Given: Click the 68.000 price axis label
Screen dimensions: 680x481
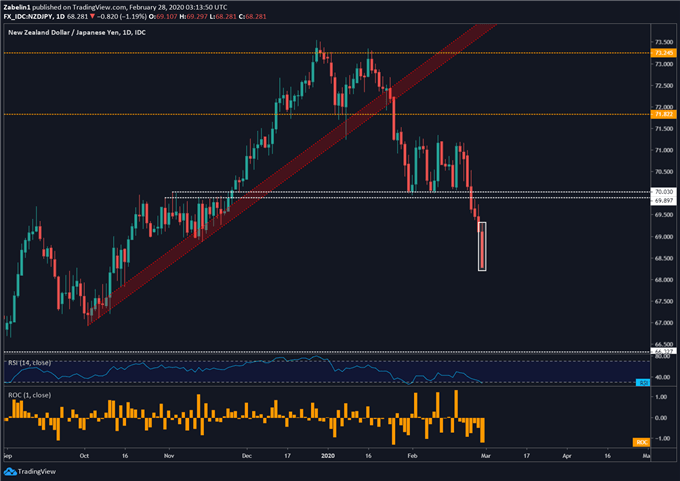Looking at the screenshot, I should (x=664, y=279).
